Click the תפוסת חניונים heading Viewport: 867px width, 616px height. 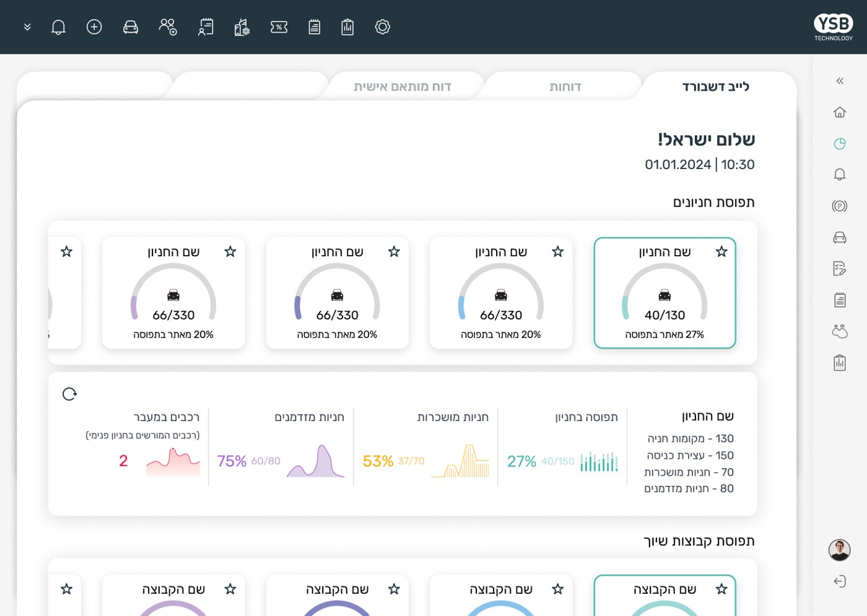[x=714, y=202]
